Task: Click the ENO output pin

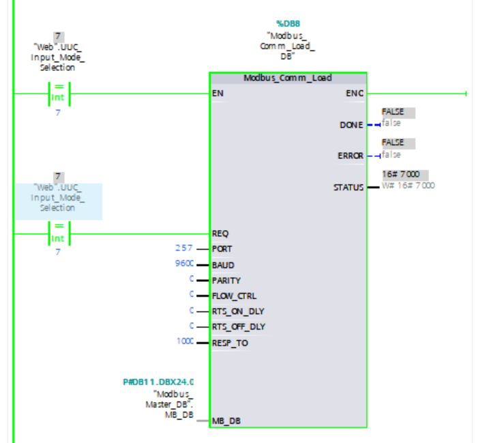Action: coord(355,94)
